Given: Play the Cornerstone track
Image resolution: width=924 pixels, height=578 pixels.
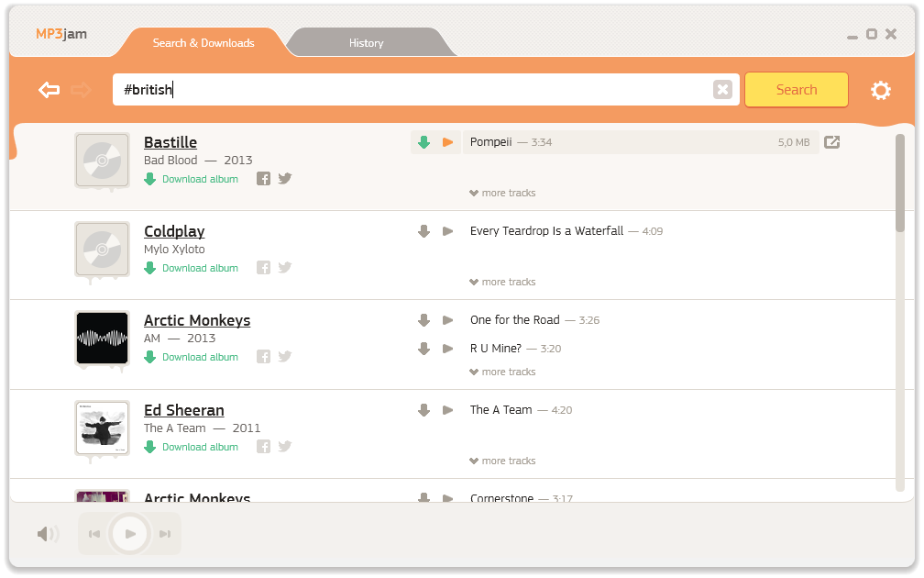Looking at the screenshot, I should 448,498.
